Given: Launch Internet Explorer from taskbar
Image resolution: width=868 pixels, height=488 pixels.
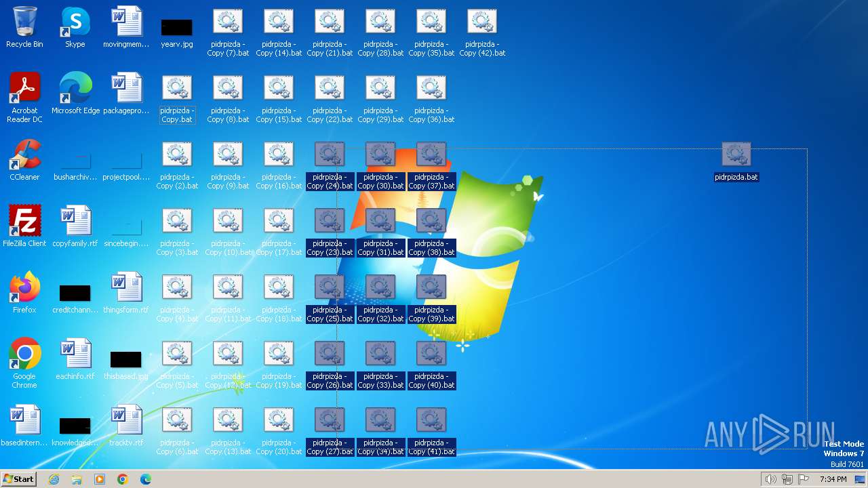Looking at the screenshot, I should (54, 479).
